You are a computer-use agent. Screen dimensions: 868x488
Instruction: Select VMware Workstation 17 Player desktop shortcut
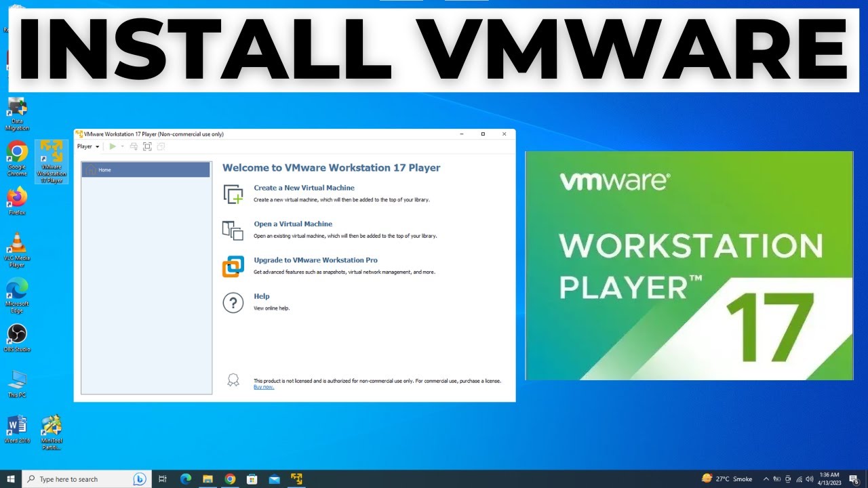52,162
